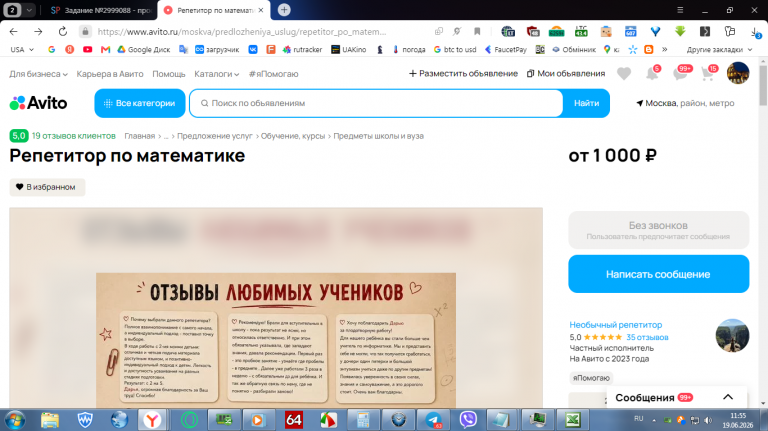Switch to the Задание №2999088 tab
Image resolution: width=768 pixels, height=431 pixels.
click(101, 10)
